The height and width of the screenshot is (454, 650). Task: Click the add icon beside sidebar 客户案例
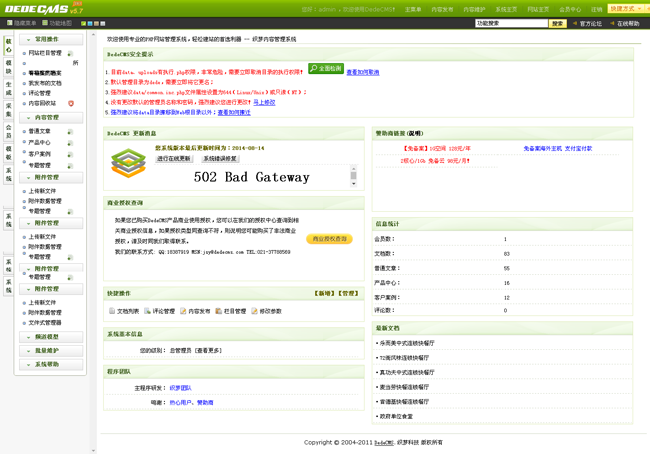coord(70,155)
